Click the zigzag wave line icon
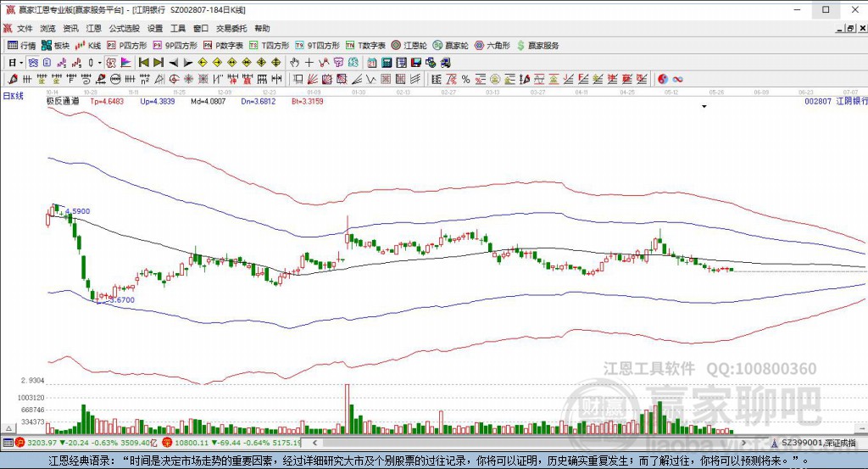Screen dimensions: 868x469 tap(371, 79)
